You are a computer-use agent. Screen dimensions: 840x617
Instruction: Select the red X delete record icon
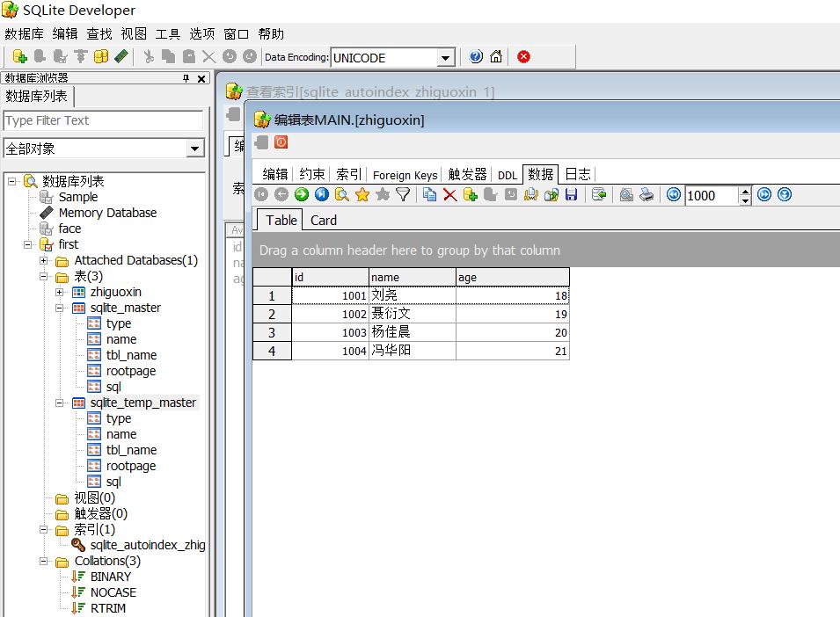(x=449, y=195)
